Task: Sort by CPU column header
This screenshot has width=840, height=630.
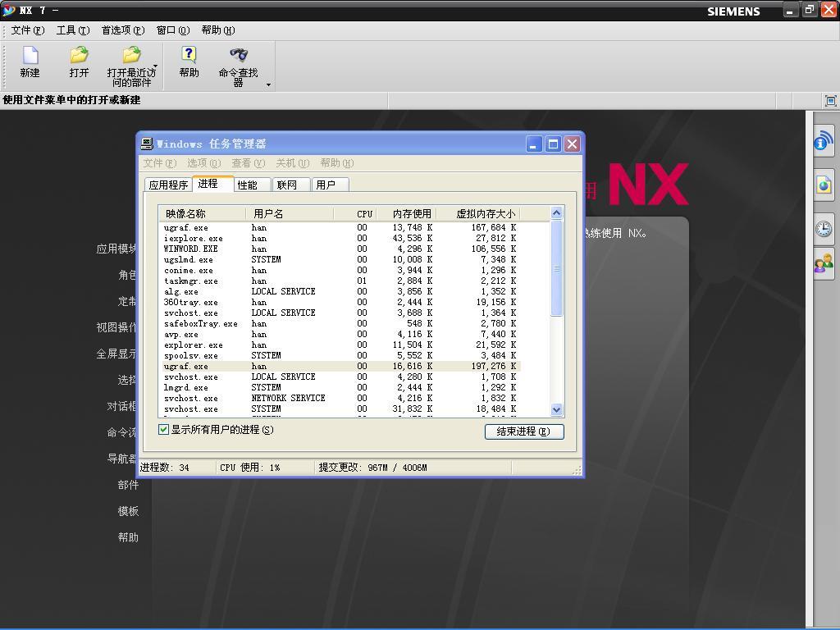Action: [355, 214]
